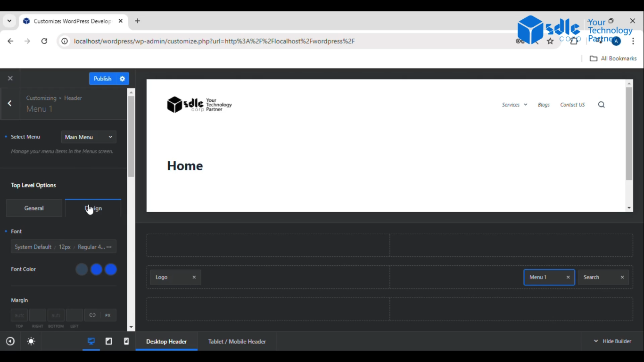Open the Font settings field
This screenshot has height=362, width=644.
(x=63, y=247)
